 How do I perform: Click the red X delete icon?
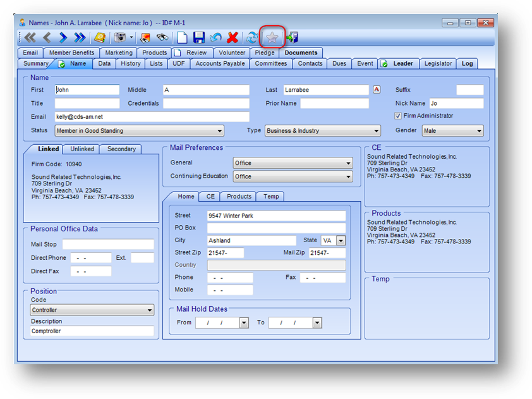point(232,38)
